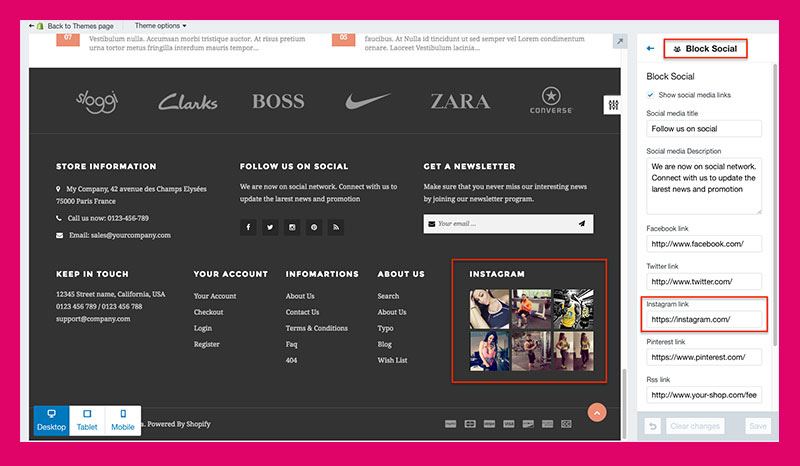Click the Contact Us footer link
Screen dimensions: 800x466
[x=302, y=312]
